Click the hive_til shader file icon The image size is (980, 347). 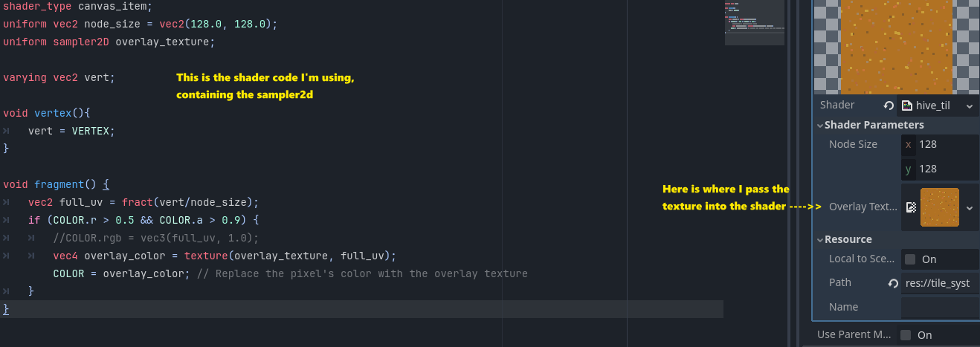point(907,106)
